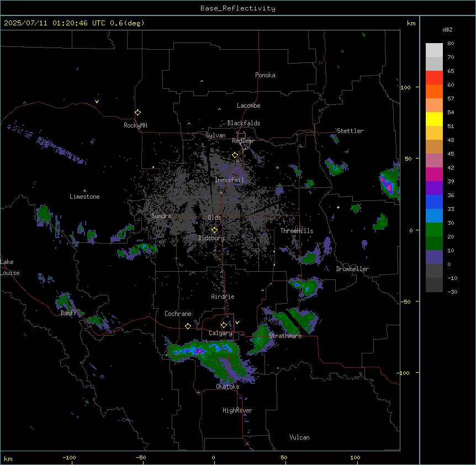Click the Sylvan label
Viewport: 476px width, 465px height.
215,135
